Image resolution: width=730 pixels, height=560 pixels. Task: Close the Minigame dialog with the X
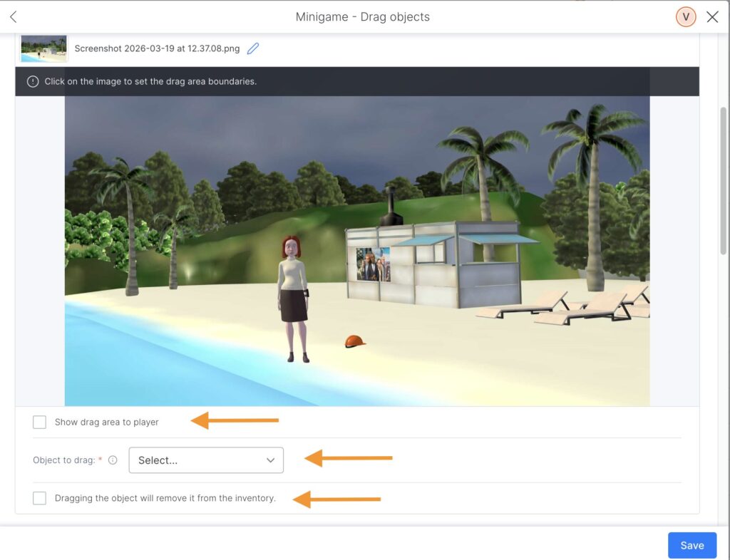(x=712, y=16)
